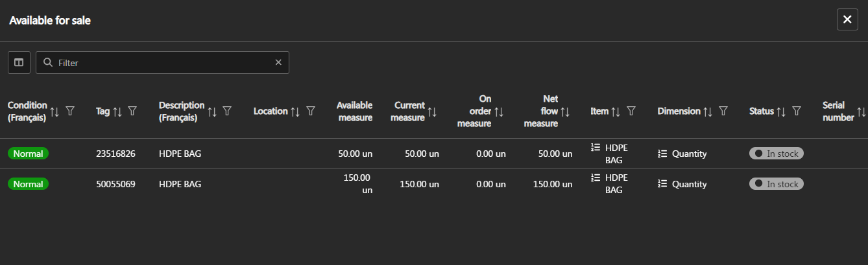This screenshot has width=868, height=265.
Task: Open filter funnel for Status column
Action: pyautogui.click(x=797, y=111)
